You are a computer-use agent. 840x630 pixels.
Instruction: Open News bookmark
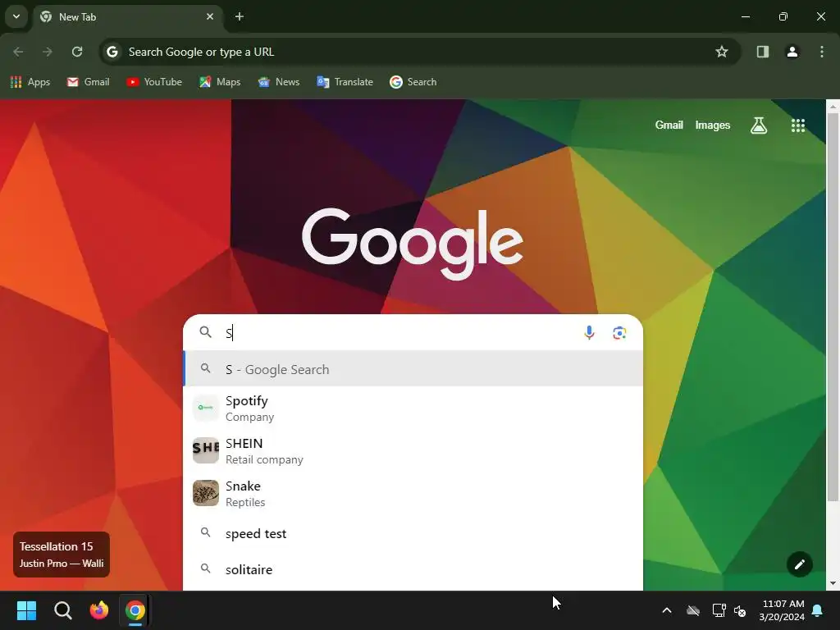279,82
